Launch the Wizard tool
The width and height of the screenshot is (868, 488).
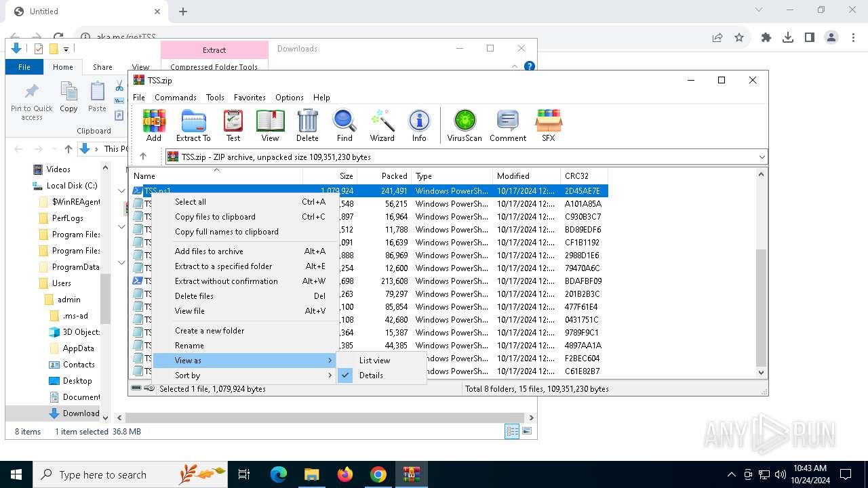click(382, 126)
